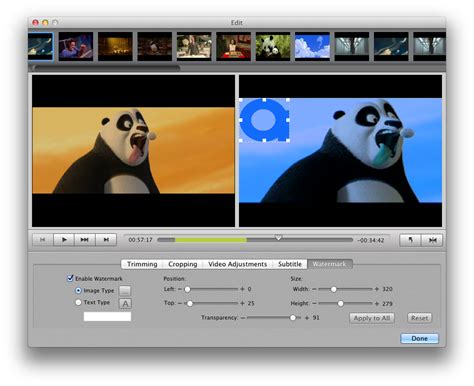The image size is (474, 386).
Task: Click the Top value 25
Action: pos(251,303)
